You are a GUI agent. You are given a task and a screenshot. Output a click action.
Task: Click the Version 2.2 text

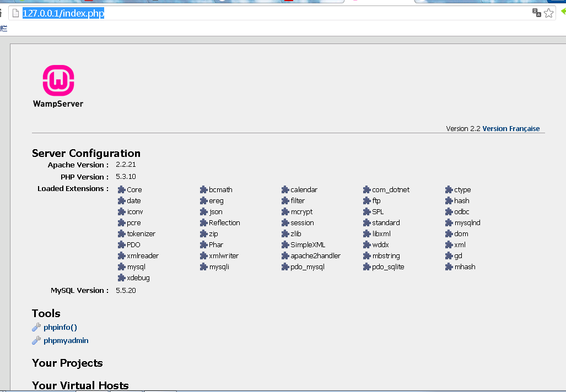click(463, 129)
